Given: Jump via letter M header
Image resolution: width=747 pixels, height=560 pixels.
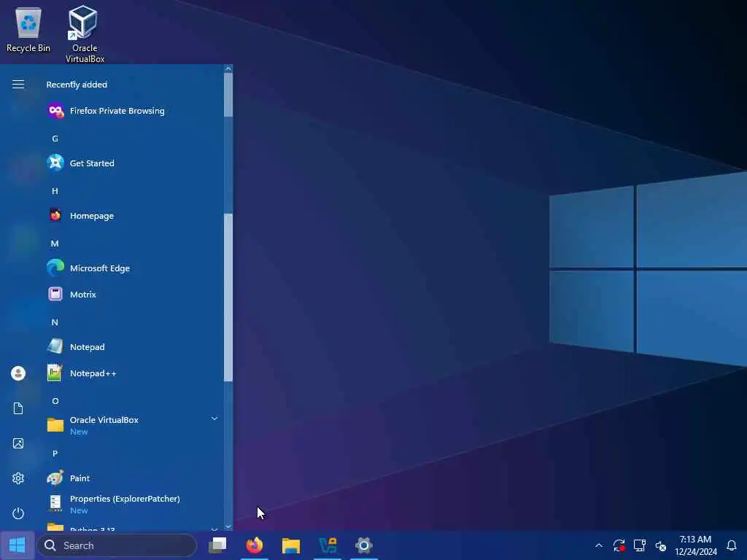Looking at the screenshot, I should 55,244.
